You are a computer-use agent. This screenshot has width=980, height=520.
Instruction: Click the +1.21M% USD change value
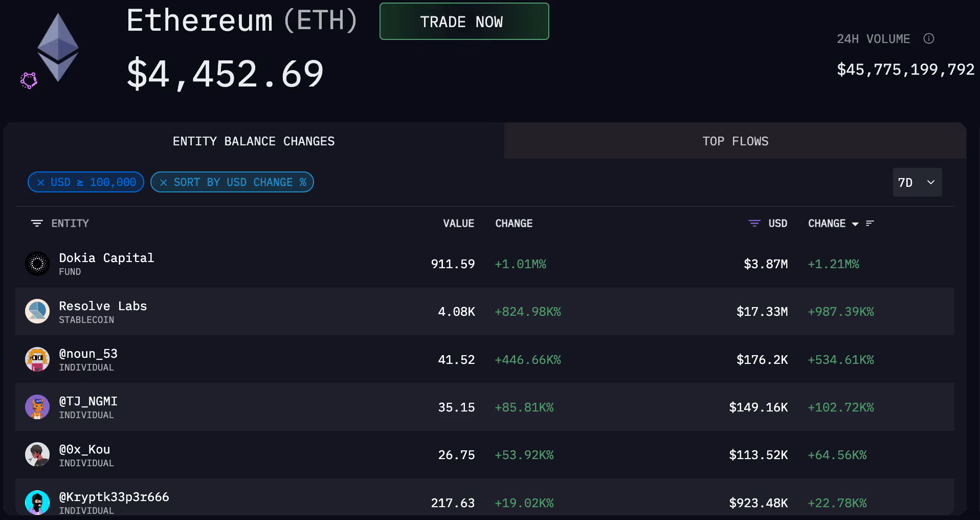tap(833, 264)
